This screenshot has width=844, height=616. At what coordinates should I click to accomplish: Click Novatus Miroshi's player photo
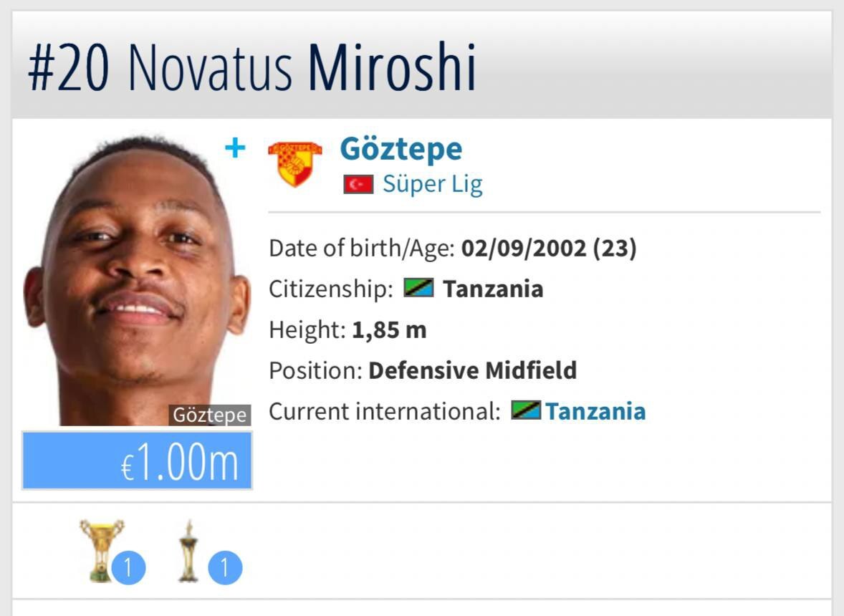[136, 279]
